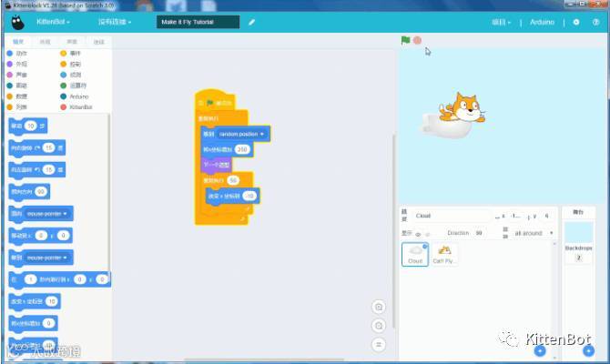Stop the program with the red stop button

pyautogui.click(x=417, y=40)
